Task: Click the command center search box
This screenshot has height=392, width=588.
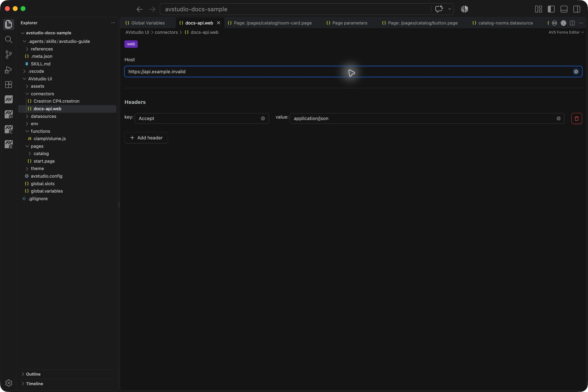Action: click(x=295, y=9)
